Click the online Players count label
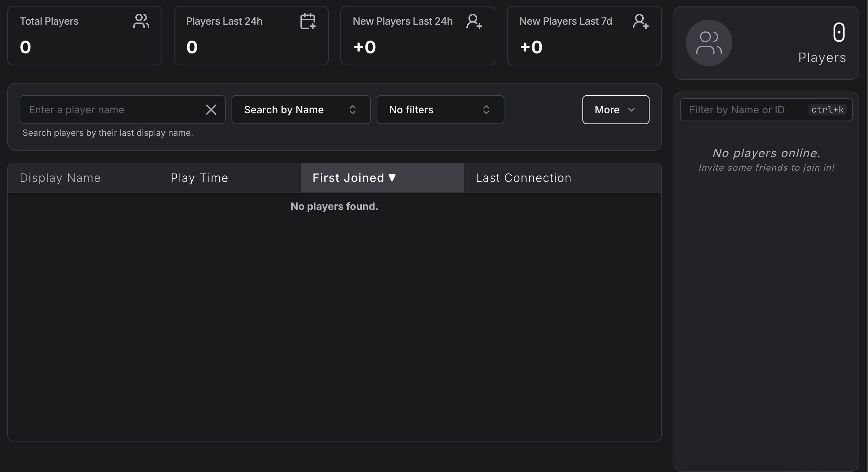 click(822, 58)
